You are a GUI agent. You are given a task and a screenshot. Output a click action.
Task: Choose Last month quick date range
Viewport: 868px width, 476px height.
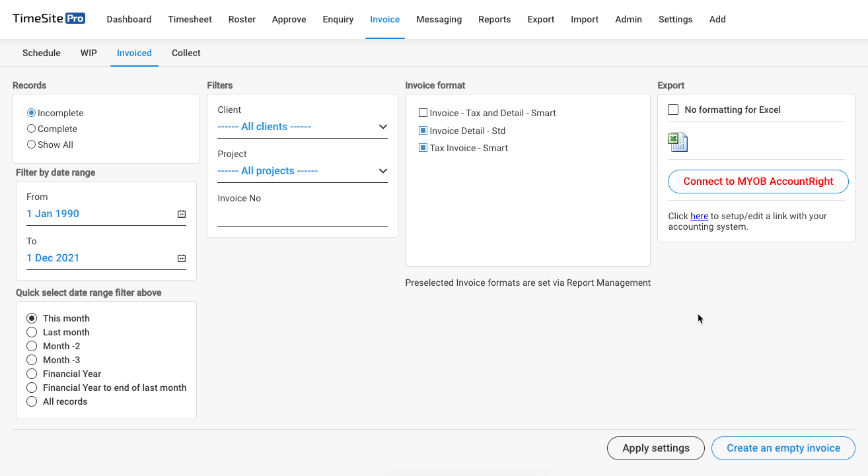(32, 332)
